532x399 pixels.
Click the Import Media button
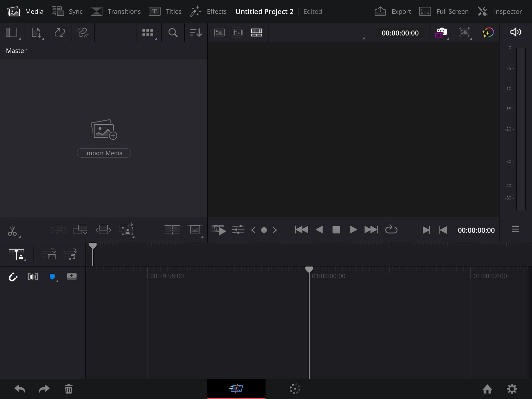click(104, 153)
